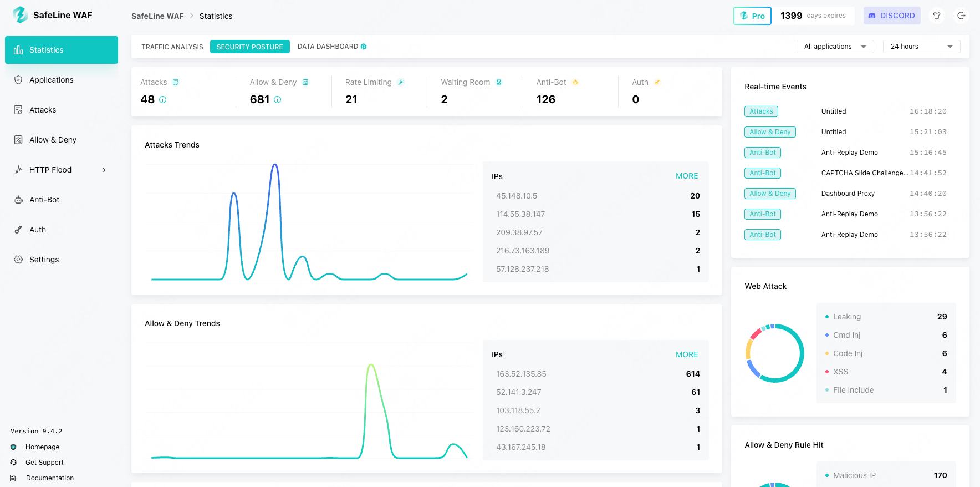Switch to Traffic Analysis tab
The image size is (980, 487).
[x=172, y=47]
